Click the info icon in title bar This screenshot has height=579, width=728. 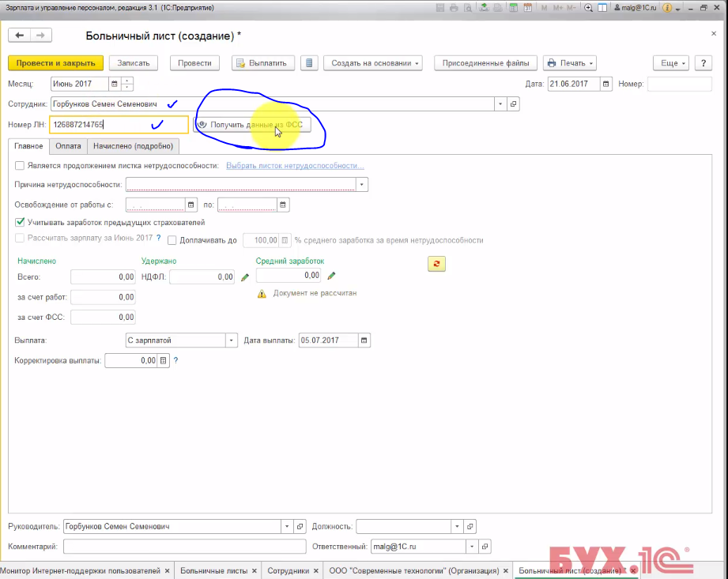click(667, 8)
